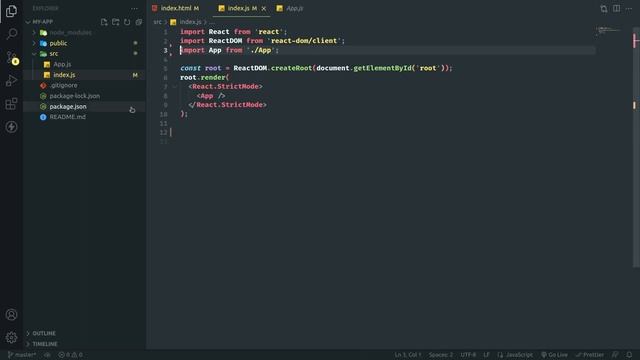Switch to the index.html tab
The width and height of the screenshot is (640, 360).
[x=176, y=8]
